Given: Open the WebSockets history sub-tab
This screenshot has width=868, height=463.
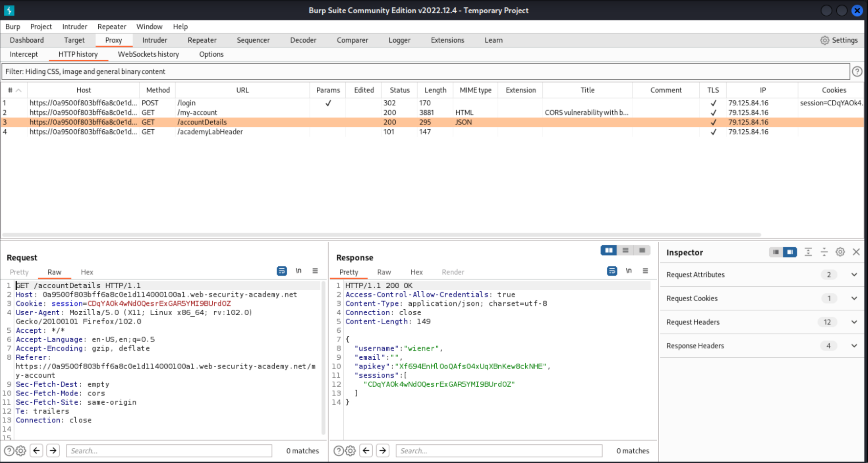Looking at the screenshot, I should pos(148,54).
